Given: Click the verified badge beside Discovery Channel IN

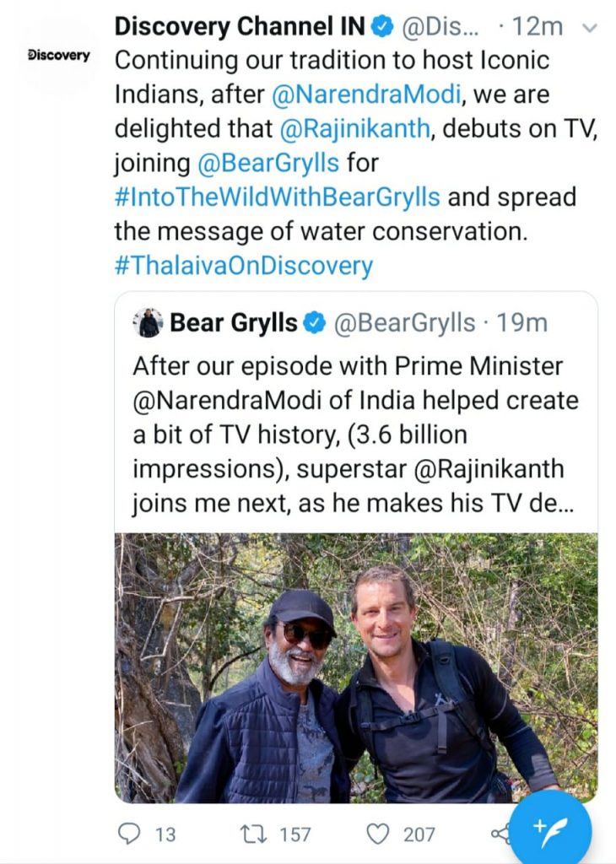Looking at the screenshot, I should [x=381, y=26].
